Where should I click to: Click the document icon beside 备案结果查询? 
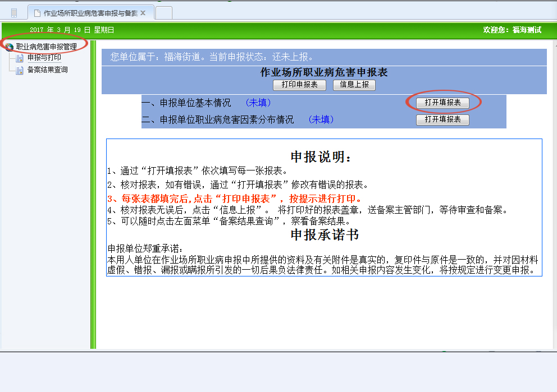tap(20, 70)
